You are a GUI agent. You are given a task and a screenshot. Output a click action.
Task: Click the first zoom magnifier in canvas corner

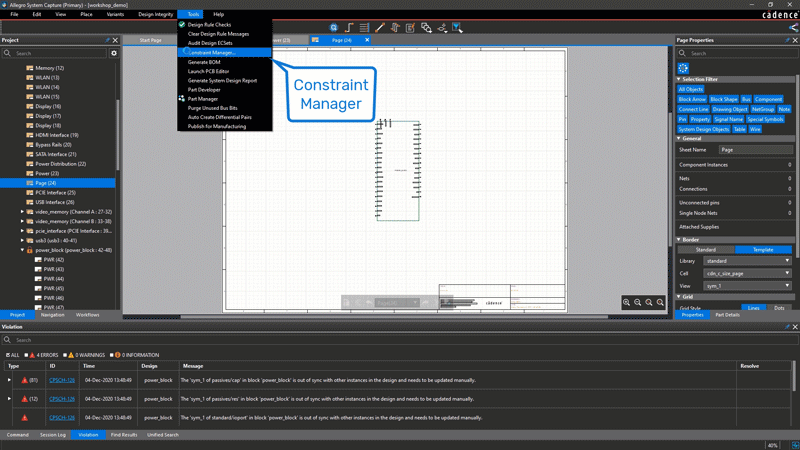pos(626,302)
